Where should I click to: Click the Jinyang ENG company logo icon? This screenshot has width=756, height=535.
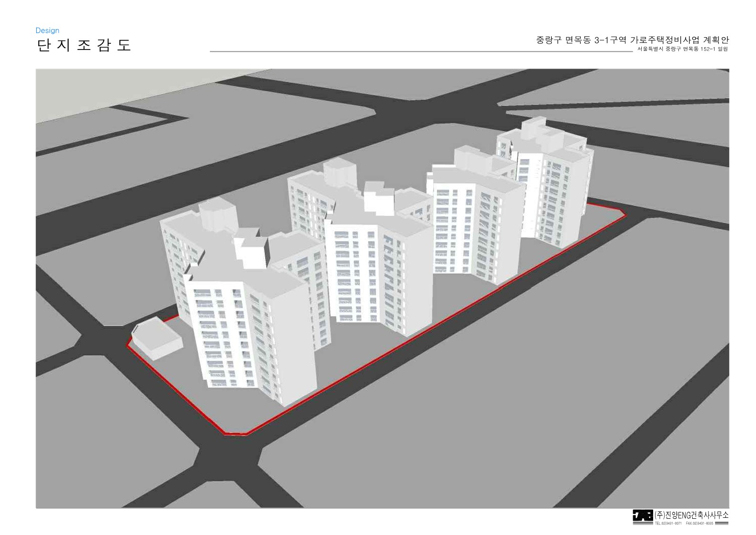pyautogui.click(x=642, y=515)
